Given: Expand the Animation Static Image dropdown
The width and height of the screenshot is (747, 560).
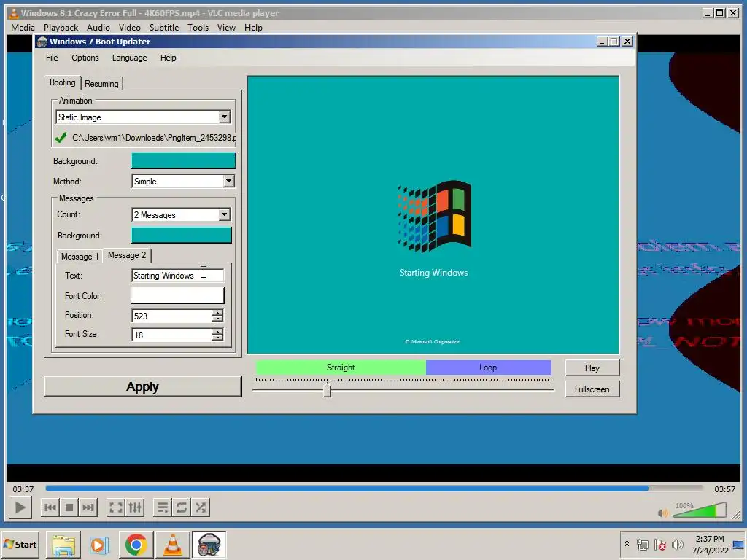Looking at the screenshot, I should click(x=224, y=117).
